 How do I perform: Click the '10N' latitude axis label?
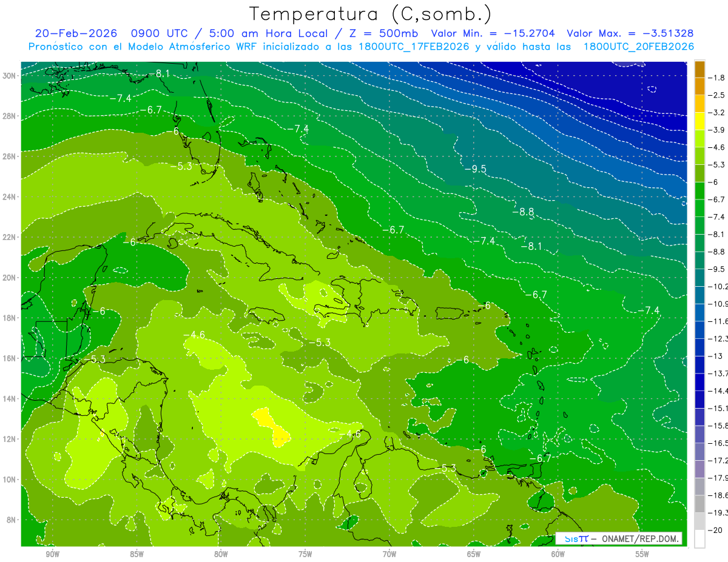coord(10,480)
